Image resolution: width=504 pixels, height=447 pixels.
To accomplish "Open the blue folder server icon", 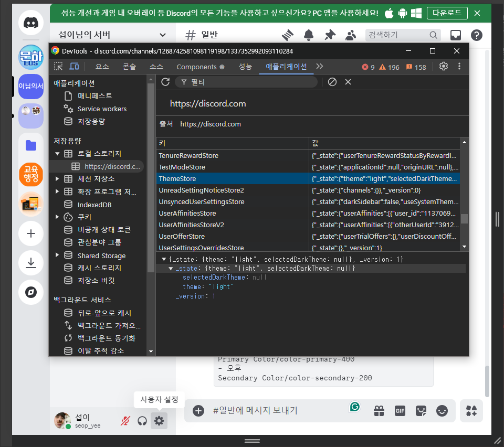I will pos(31,145).
